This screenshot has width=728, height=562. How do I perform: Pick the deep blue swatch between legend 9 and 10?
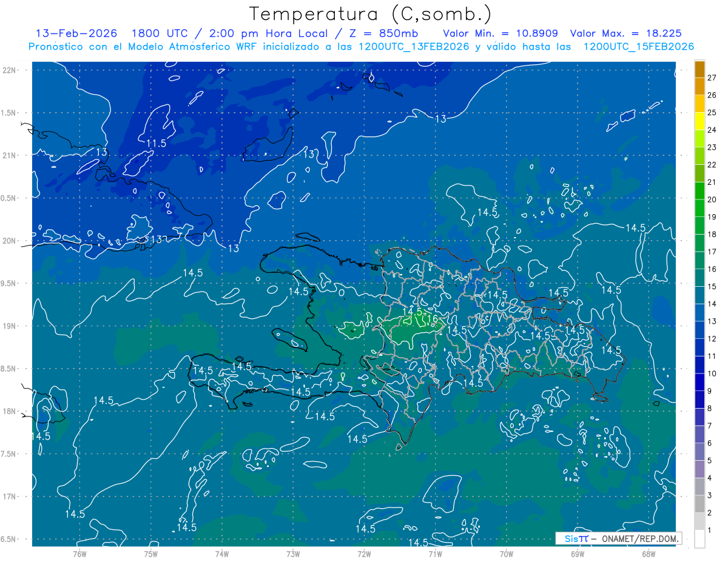pyautogui.click(x=699, y=382)
